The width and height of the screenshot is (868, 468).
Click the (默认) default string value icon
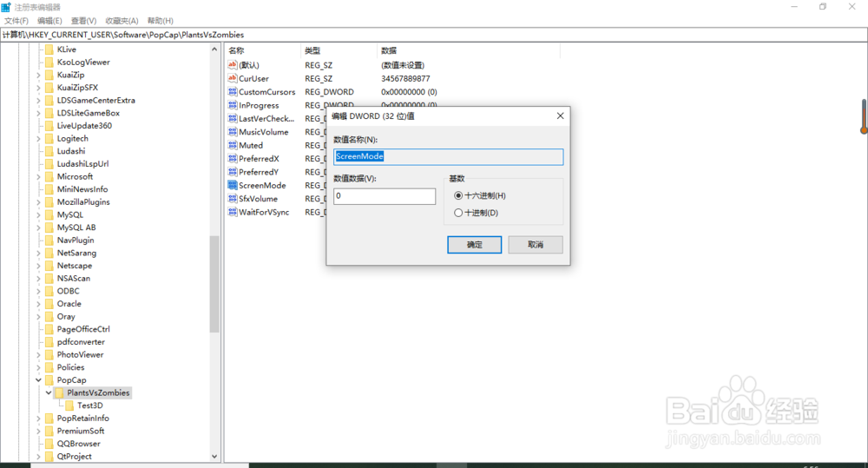233,65
